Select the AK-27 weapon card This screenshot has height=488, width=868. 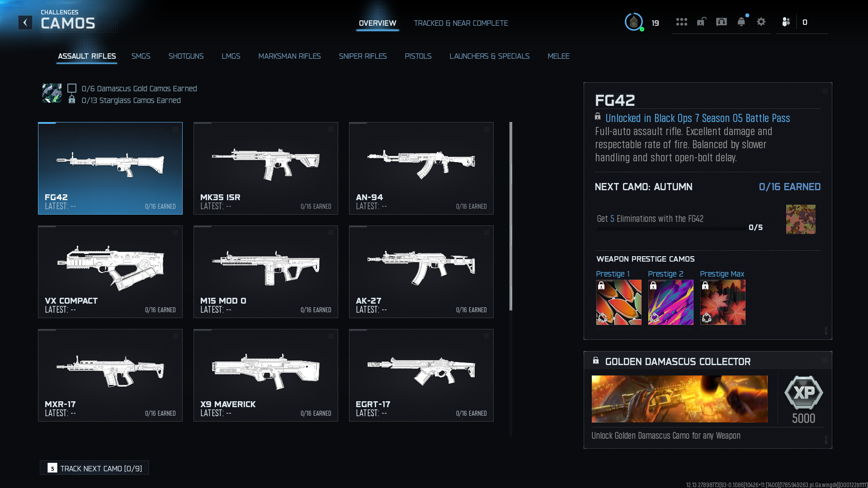tap(421, 272)
